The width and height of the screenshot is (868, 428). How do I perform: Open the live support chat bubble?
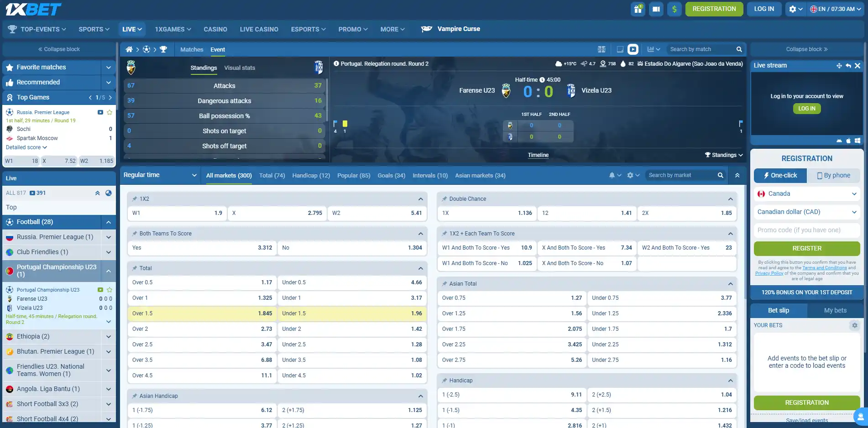[x=860, y=416]
